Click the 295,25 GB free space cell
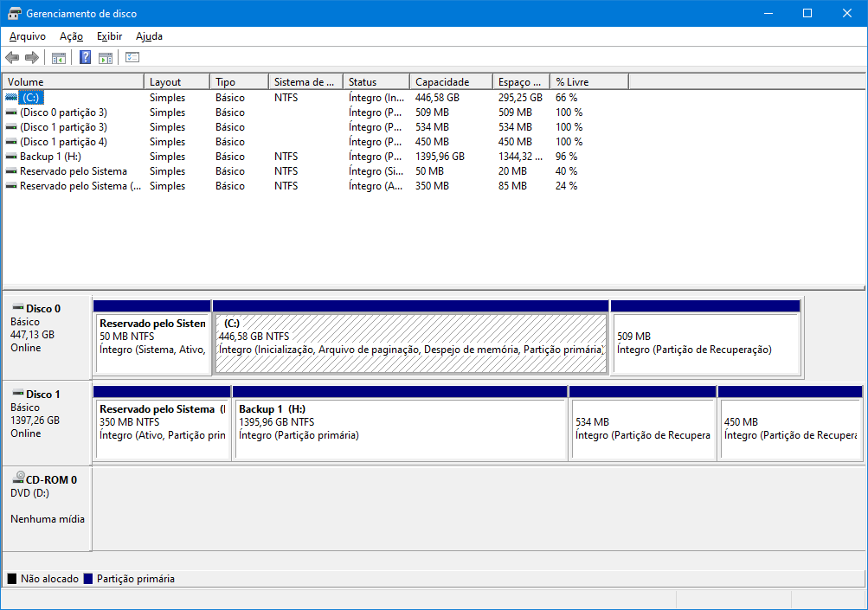The image size is (868, 610). pos(520,98)
